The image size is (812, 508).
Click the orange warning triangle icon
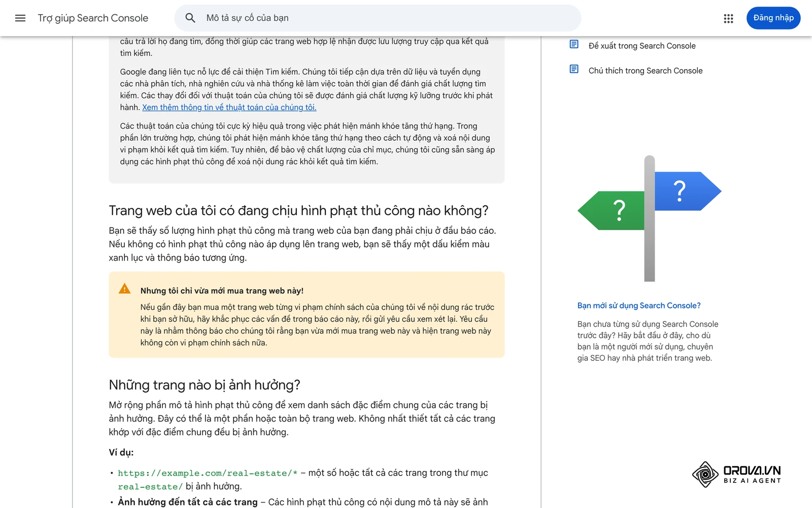point(124,289)
